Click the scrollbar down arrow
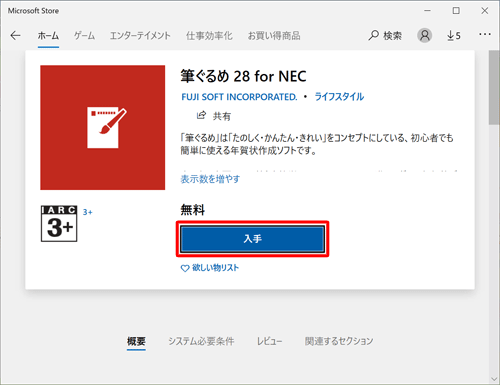The height and width of the screenshot is (385, 500). click(494, 379)
